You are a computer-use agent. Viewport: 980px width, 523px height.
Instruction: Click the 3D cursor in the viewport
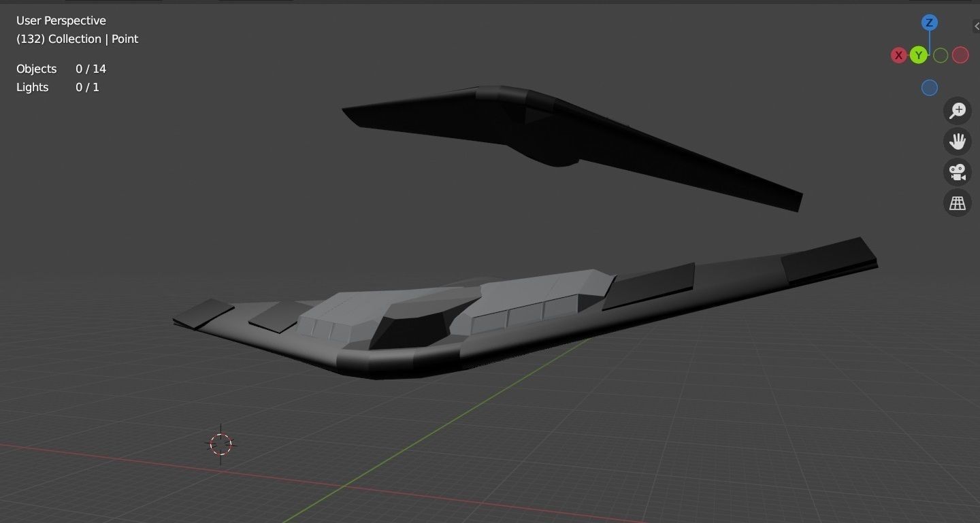tap(220, 443)
